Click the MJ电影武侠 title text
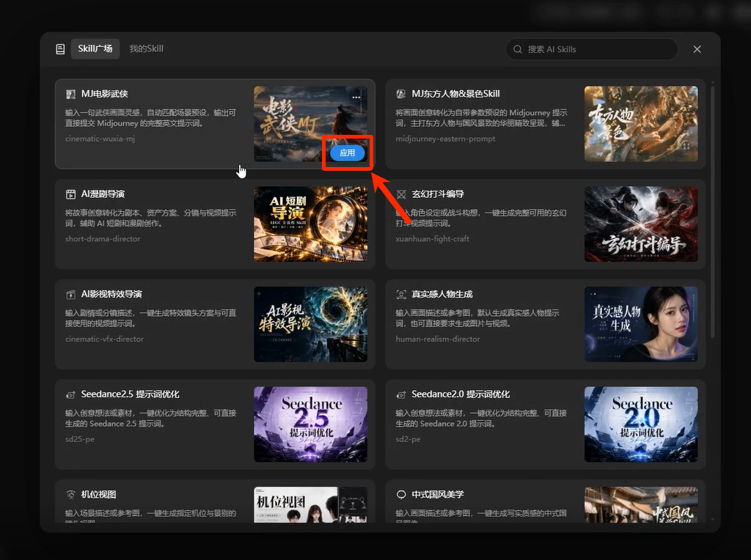 click(104, 94)
